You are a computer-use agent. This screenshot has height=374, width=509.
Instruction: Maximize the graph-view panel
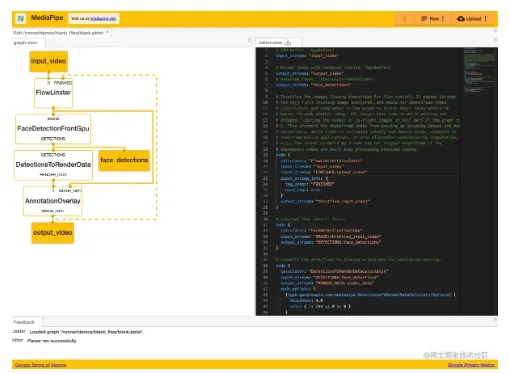(x=250, y=40)
